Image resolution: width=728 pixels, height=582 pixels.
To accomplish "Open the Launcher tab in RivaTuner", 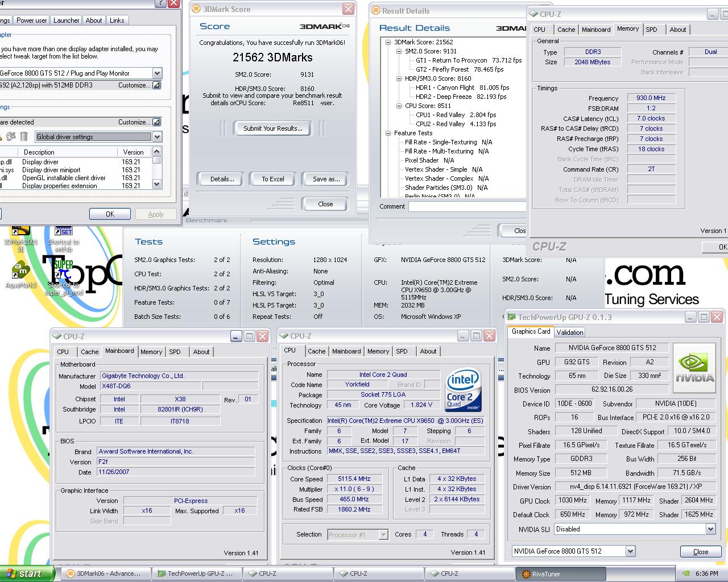I will coord(67,20).
